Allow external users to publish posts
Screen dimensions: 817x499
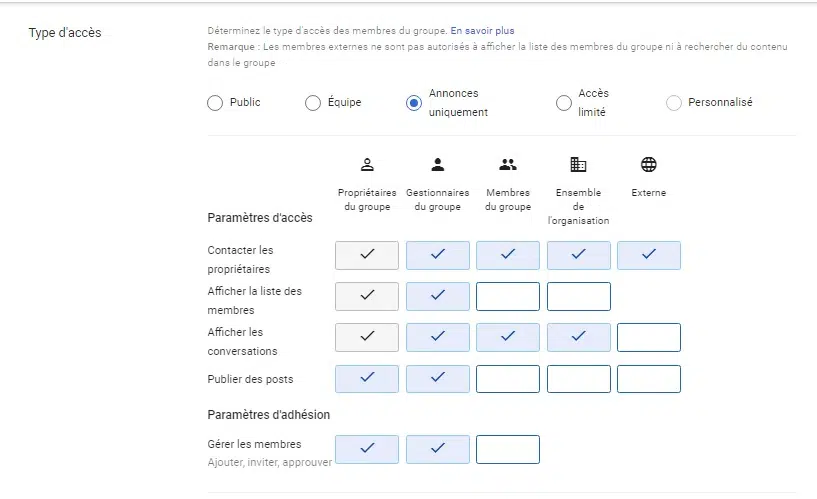(649, 379)
